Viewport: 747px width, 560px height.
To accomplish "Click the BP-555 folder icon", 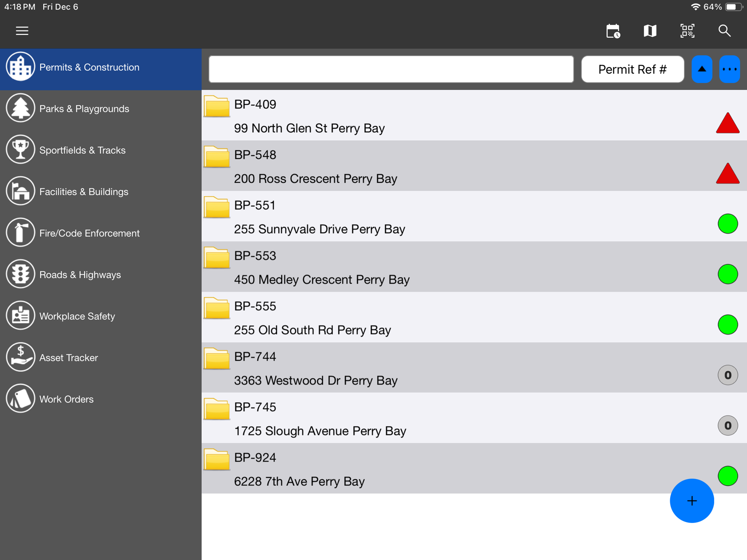I will (217, 308).
